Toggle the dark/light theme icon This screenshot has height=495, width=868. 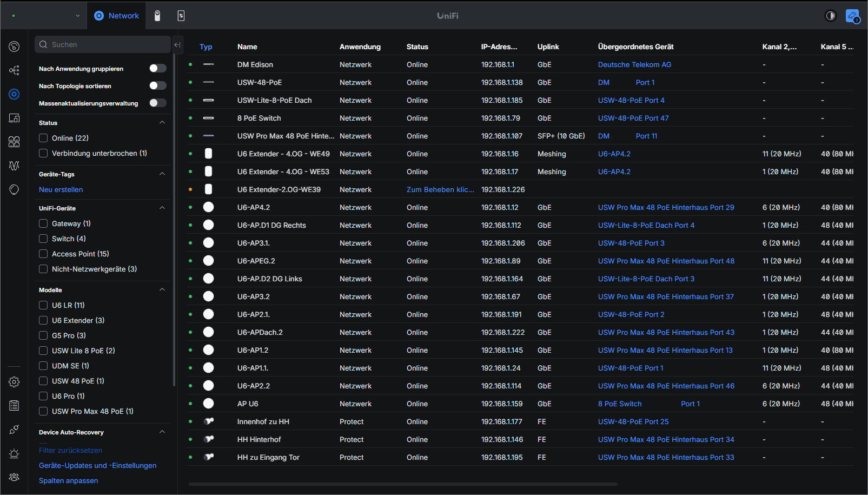point(831,16)
